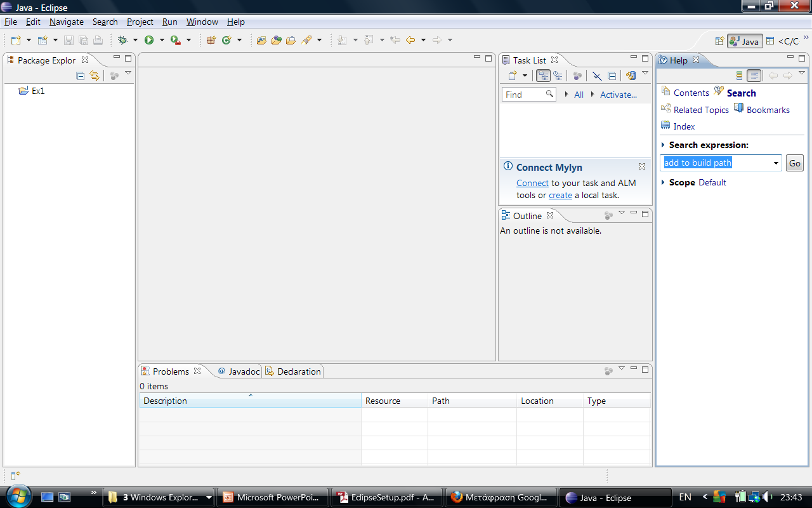Open the Package Explorer view menu triangle

point(128,74)
